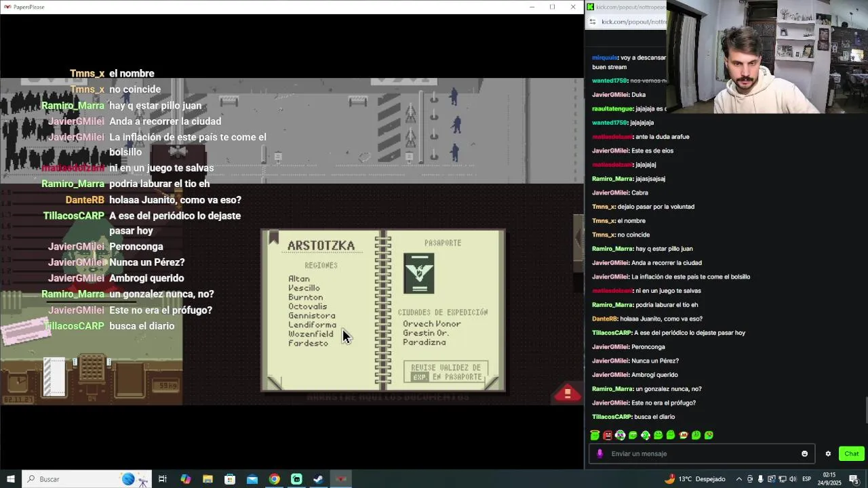The image size is (868, 488).
Task: Click the audio transcript printout slip
Action: click(55, 376)
